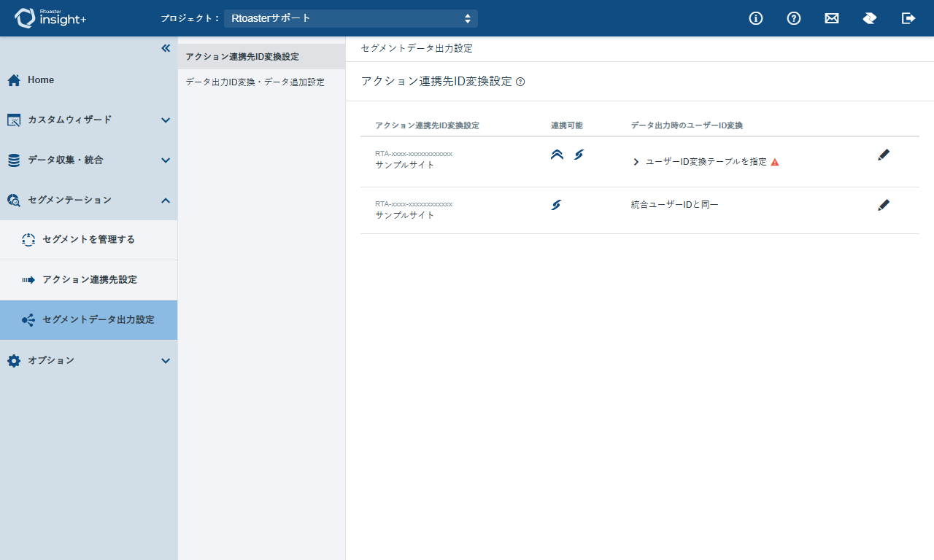Expand the カスタムウィザード menu chevron
Screen dimensions: 934x560
tap(166, 120)
